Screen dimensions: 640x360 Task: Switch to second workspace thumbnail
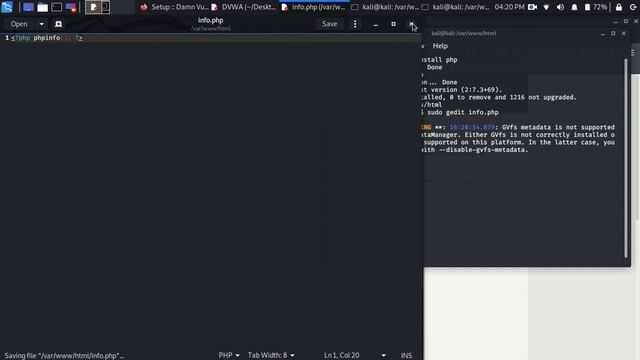tap(105, 7)
